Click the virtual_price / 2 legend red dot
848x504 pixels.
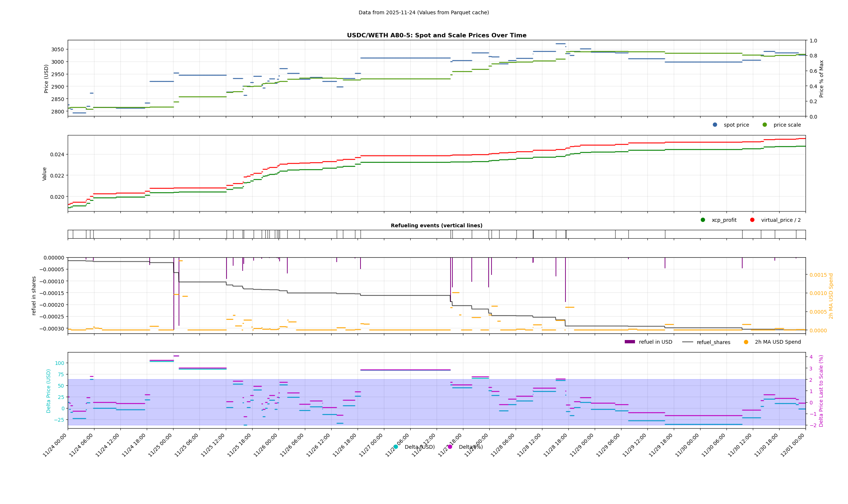click(x=752, y=220)
